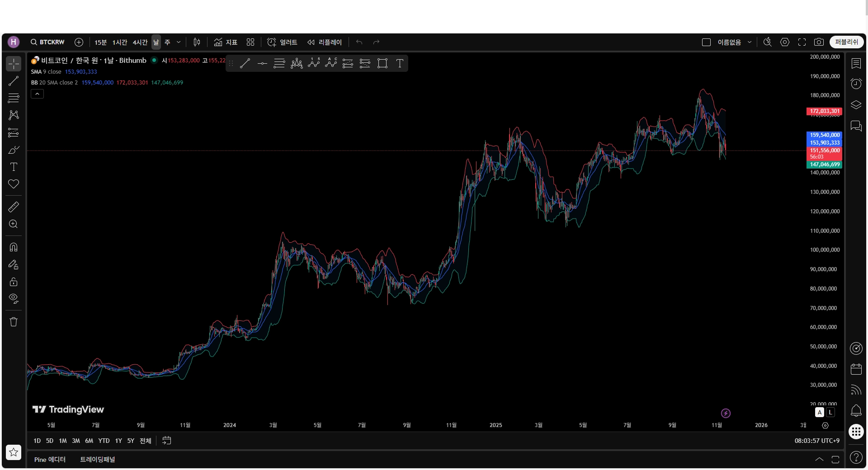Select the 1Y date range button
The width and height of the screenshot is (868, 470).
click(x=118, y=441)
